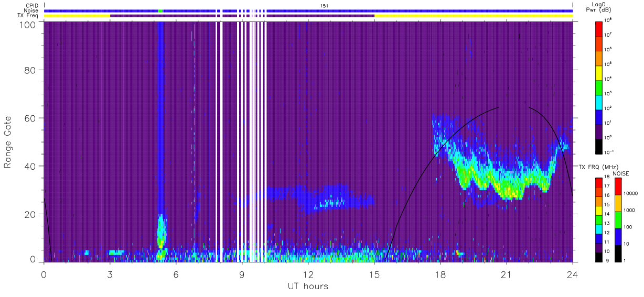Pick the cyan segment of the power colorbar

point(599,102)
